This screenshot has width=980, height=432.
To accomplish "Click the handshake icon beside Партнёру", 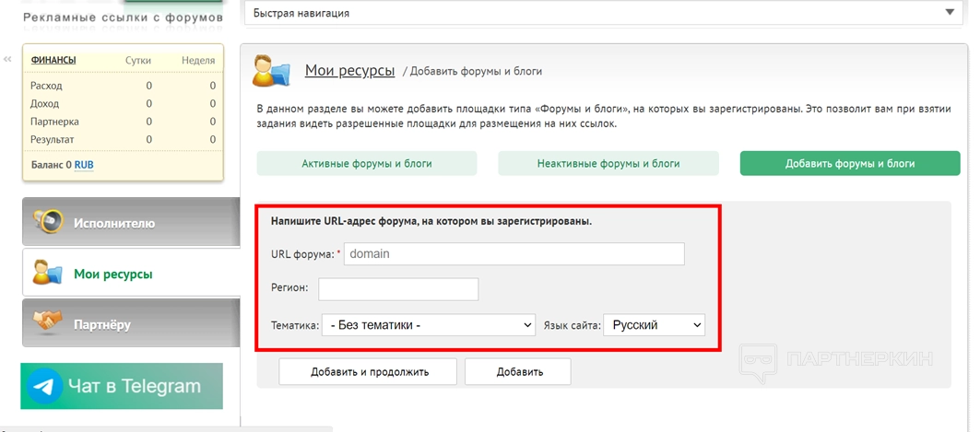I will tap(48, 322).
